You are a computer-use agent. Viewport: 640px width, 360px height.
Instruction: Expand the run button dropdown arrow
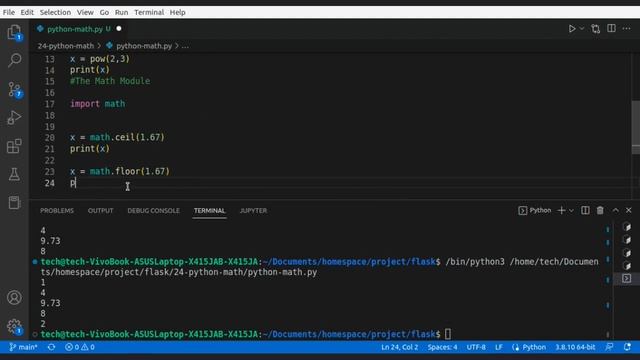coord(582,29)
